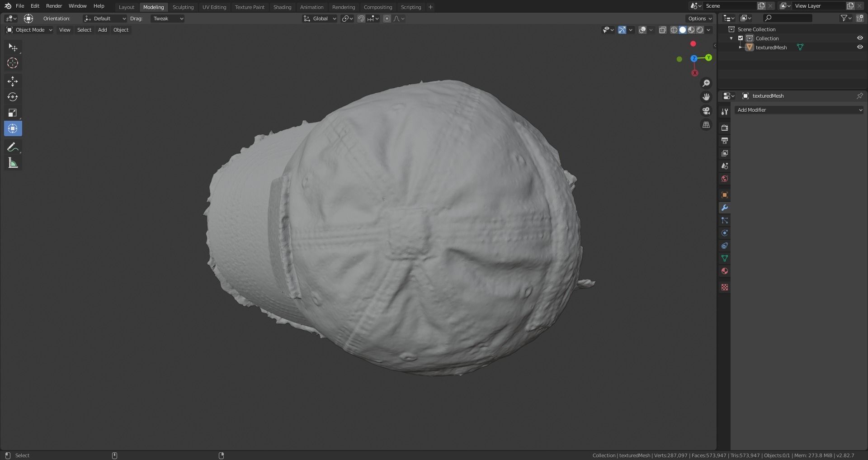Uncheck the Collection checkbox in the outliner
The height and width of the screenshot is (460, 868).
741,38
